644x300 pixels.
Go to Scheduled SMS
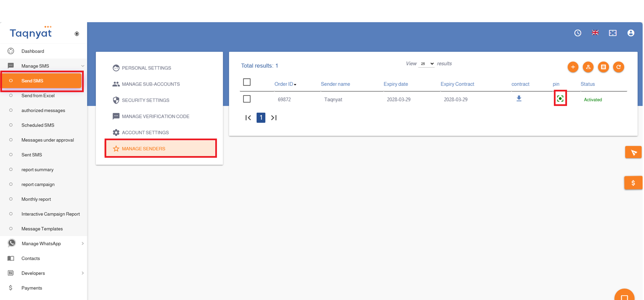click(38, 125)
